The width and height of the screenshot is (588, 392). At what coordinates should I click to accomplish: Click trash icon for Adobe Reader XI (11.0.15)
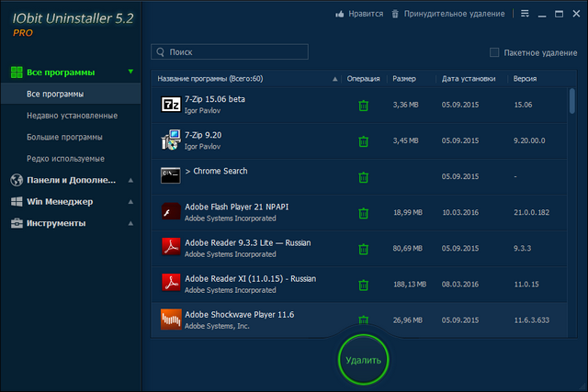coord(363,285)
